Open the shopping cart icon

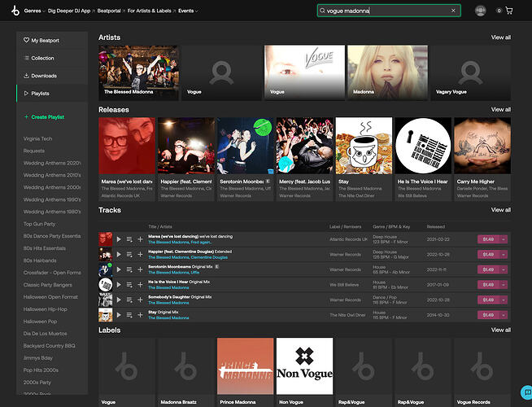[x=509, y=11]
